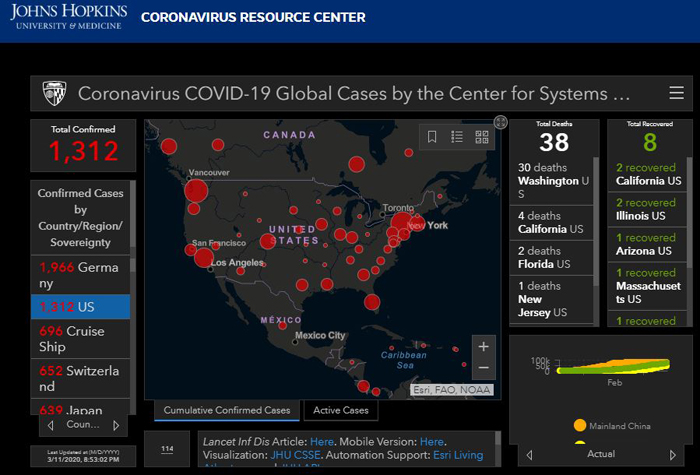Click the large red circle near Vancouver
700x475 pixels.
(x=196, y=191)
